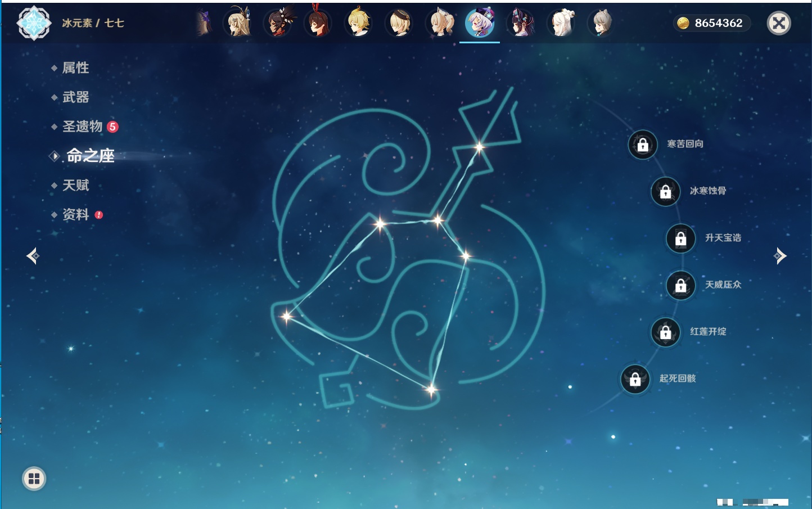Select Xinyan's dark spiky-haired avatar
The height and width of the screenshot is (509, 812).
(x=278, y=22)
